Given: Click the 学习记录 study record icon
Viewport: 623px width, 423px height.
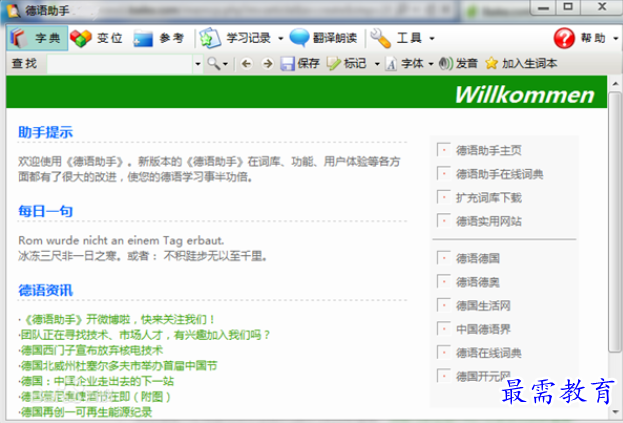Looking at the screenshot, I should [210, 38].
